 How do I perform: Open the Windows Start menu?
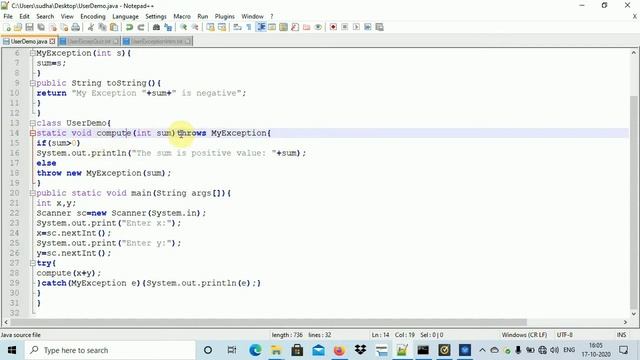12,350
